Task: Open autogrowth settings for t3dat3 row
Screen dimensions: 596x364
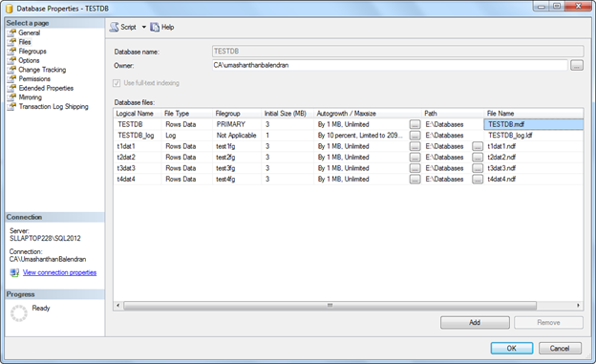Action: 415,168
